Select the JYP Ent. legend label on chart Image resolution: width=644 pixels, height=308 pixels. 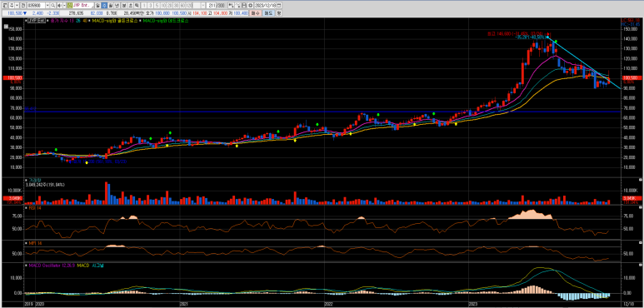pos(37,20)
